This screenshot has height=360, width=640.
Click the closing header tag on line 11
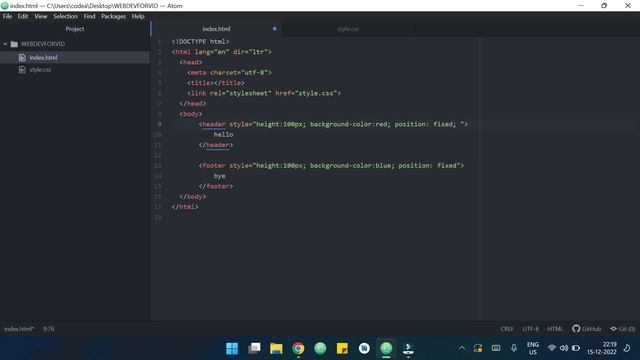[216, 145]
